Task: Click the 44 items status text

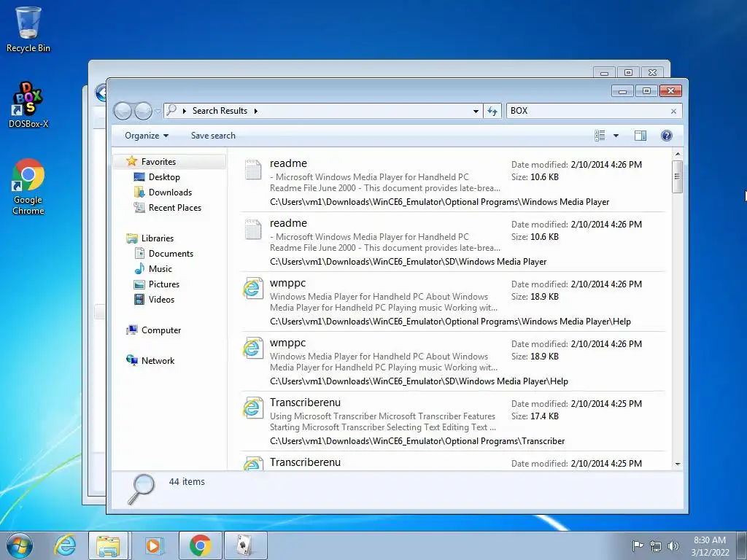Action: 187,482
